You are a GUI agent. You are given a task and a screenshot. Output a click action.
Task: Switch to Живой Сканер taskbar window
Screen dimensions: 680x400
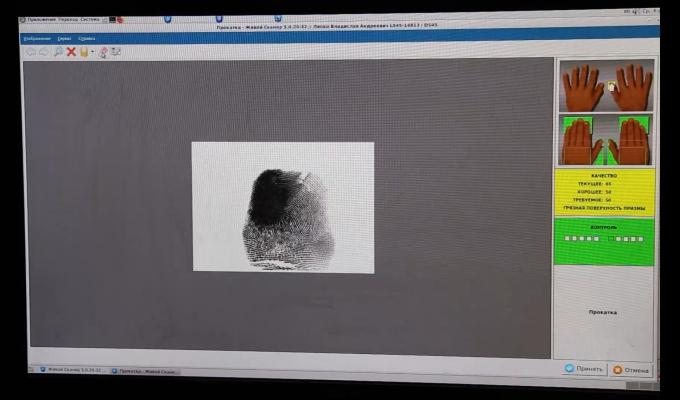(70, 371)
